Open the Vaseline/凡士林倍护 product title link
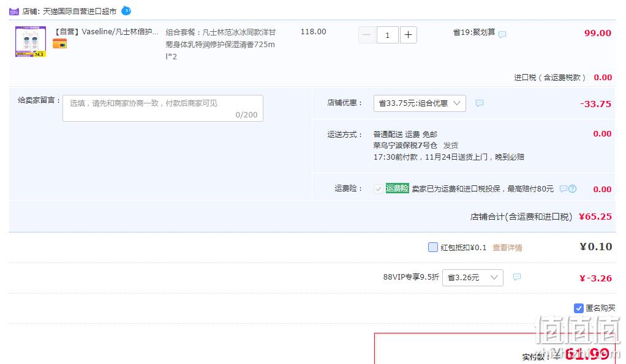Screen dimensions: 626x364 [106, 32]
